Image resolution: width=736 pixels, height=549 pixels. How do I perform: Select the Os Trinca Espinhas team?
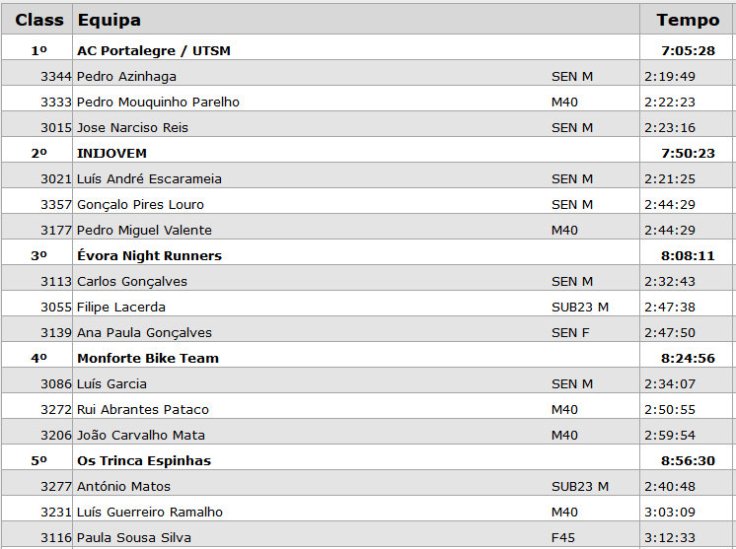pos(144,461)
